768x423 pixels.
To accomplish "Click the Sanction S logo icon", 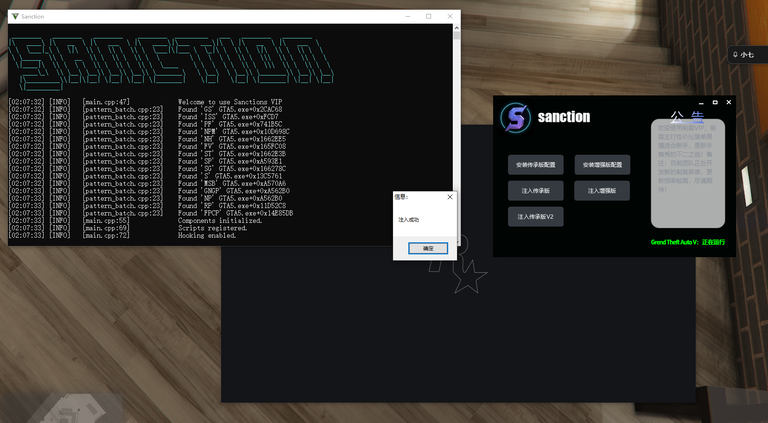I will point(515,117).
